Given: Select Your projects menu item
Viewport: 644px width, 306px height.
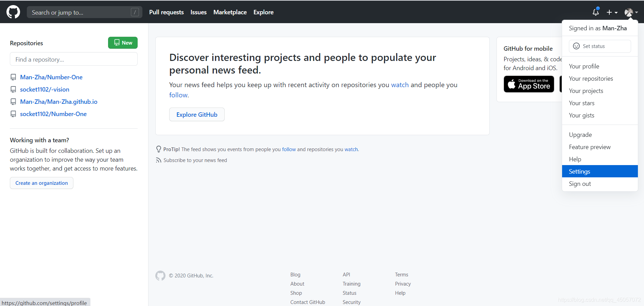Looking at the screenshot, I should click(x=600, y=91).
